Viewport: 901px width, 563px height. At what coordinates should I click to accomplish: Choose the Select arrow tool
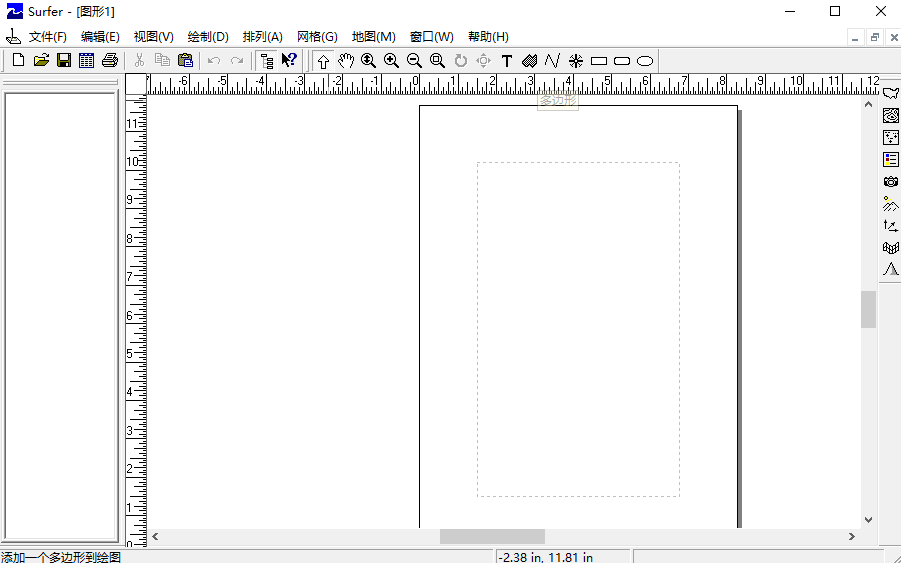coord(323,61)
